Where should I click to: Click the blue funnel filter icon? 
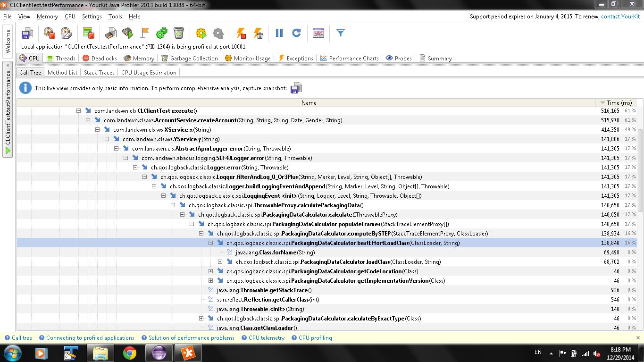[341, 33]
